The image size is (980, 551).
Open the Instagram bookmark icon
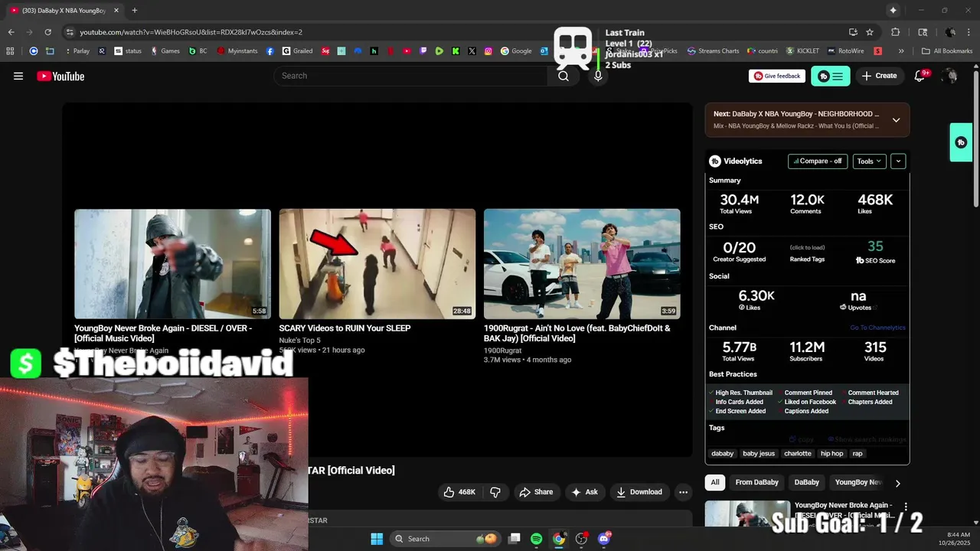click(488, 51)
